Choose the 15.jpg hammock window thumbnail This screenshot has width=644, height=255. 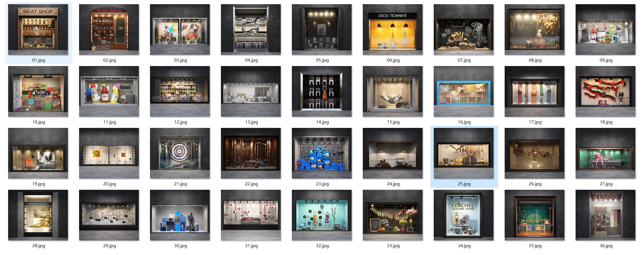[393, 91]
